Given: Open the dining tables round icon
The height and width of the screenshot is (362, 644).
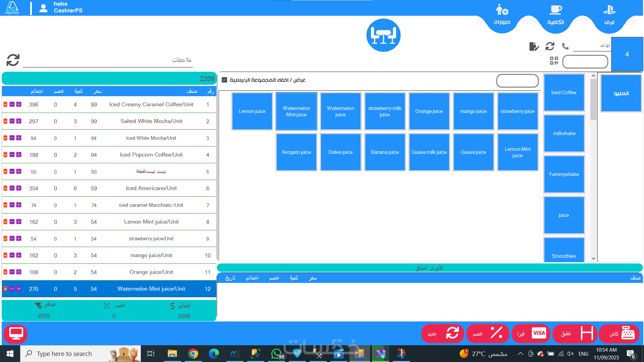Looking at the screenshot, I should [383, 36].
